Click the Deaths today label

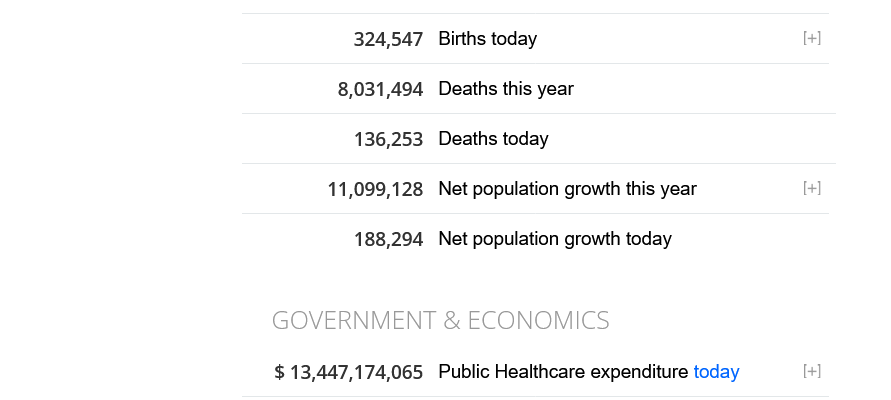[x=493, y=139]
